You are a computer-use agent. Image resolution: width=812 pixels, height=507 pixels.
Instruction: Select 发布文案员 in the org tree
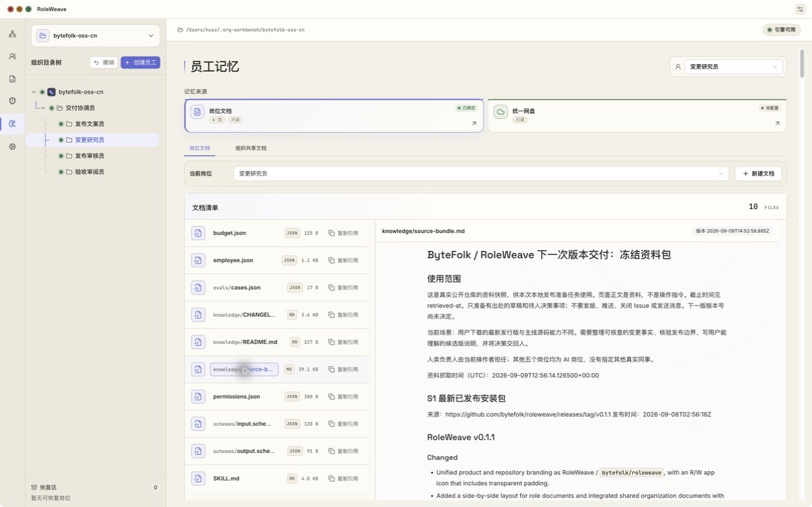coord(89,124)
